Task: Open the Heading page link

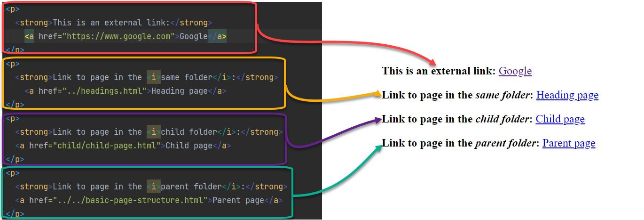Action: click(x=567, y=95)
